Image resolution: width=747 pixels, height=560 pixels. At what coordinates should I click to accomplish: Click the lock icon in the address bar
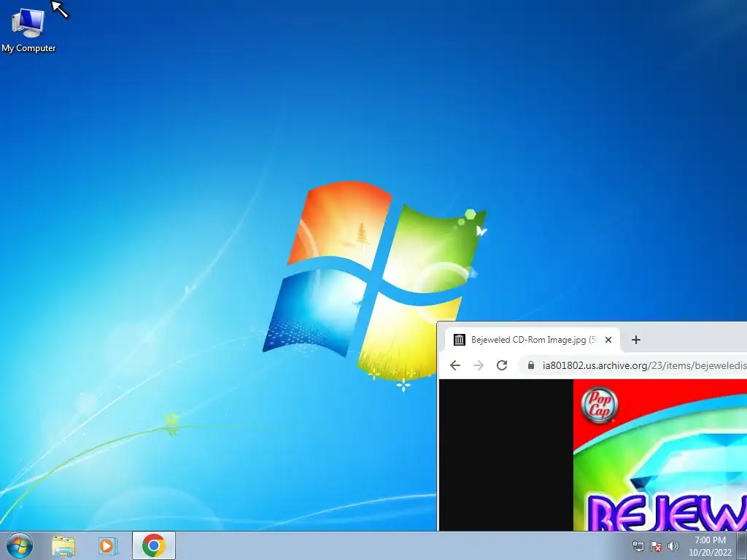[531, 365]
